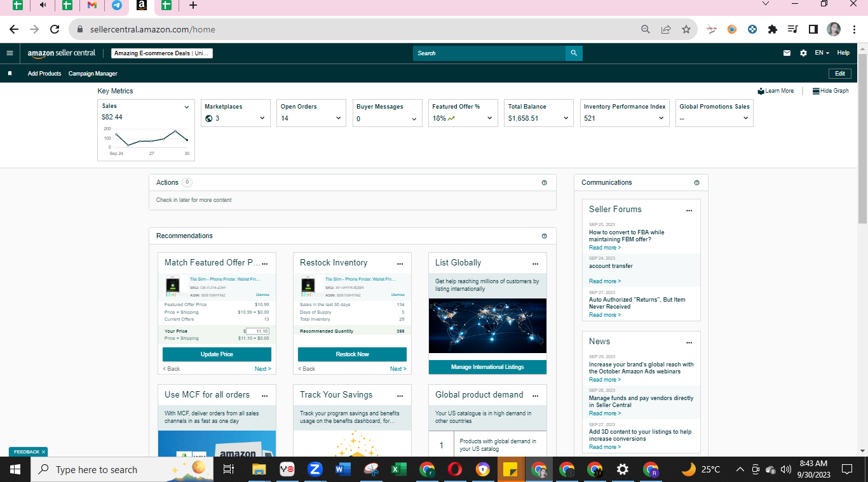Screen dimensions: 868x482
Task: Open a new browser tab
Action: point(193,6)
